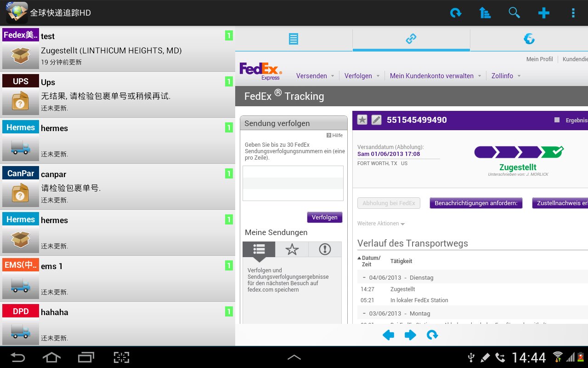Tap the refresh-all icon in top bar
Viewport: 588px width, 368px height.
point(456,13)
